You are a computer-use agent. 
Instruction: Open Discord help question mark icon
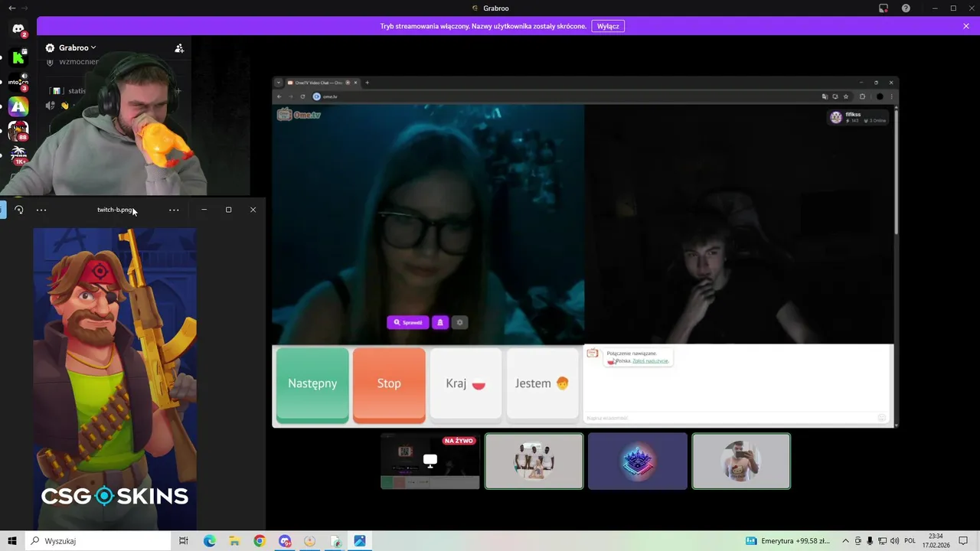tap(906, 8)
